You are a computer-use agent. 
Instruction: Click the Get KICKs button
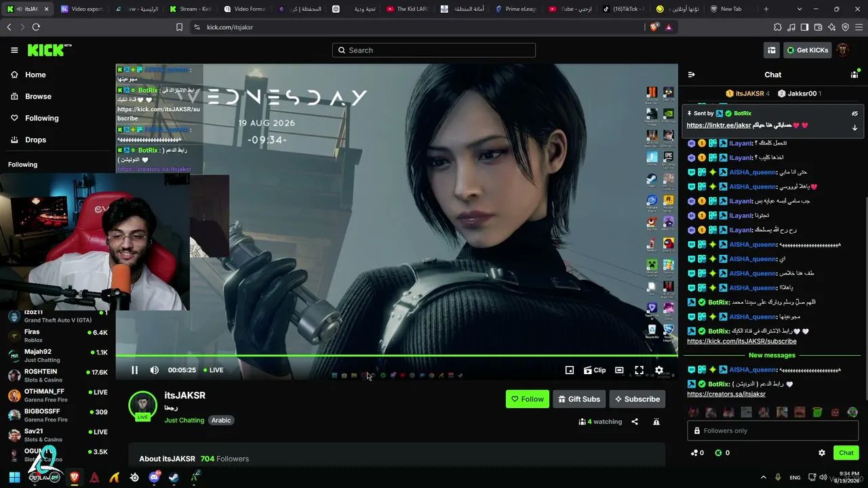pyautogui.click(x=807, y=50)
